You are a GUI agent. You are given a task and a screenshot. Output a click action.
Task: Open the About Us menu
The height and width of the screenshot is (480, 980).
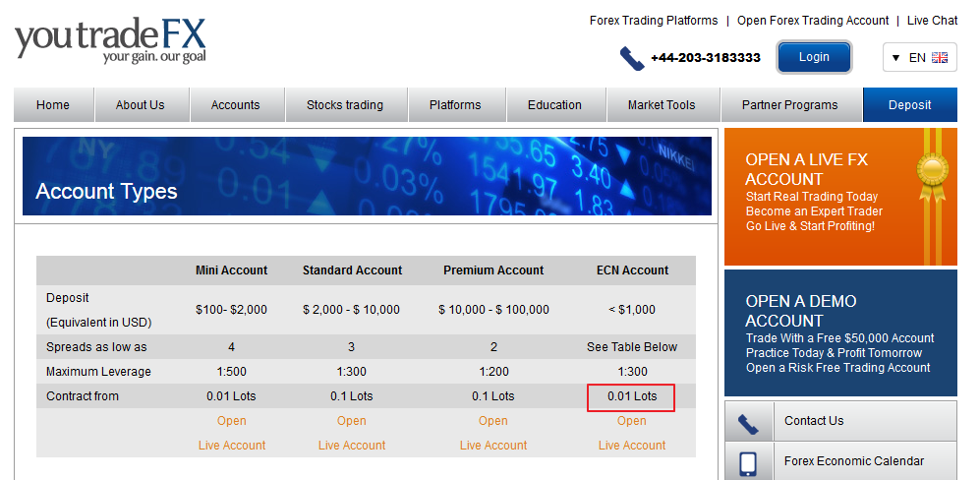point(140,104)
